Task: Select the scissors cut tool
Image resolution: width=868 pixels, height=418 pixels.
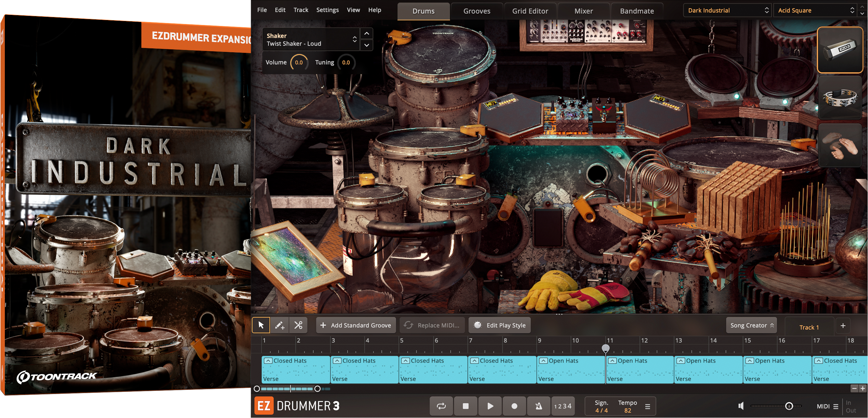Action: click(298, 326)
